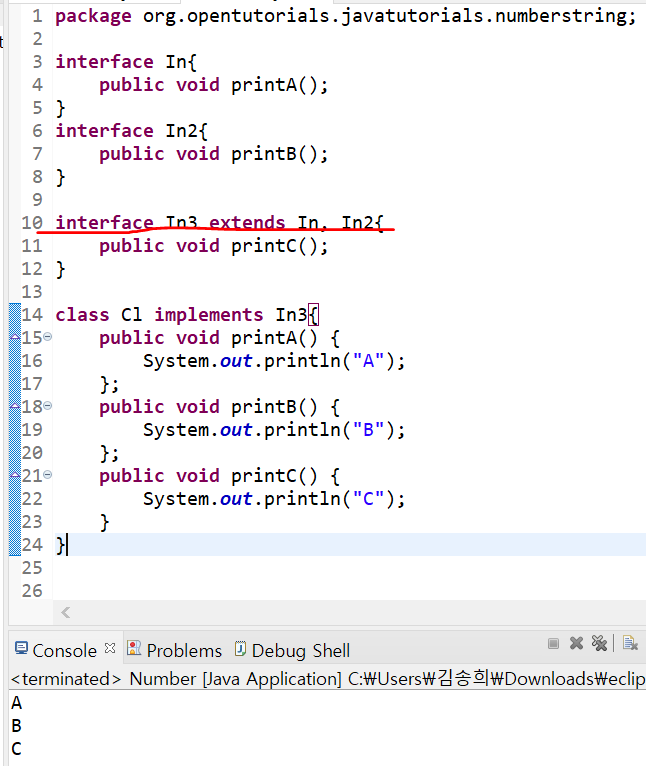This screenshot has width=646, height=766.
Task: Click console output line 'A'
Action: click(x=17, y=703)
